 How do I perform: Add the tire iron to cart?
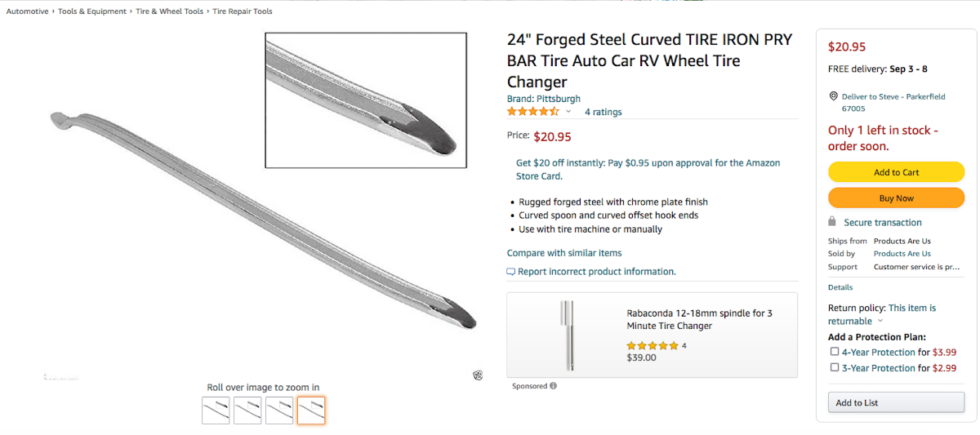896,172
